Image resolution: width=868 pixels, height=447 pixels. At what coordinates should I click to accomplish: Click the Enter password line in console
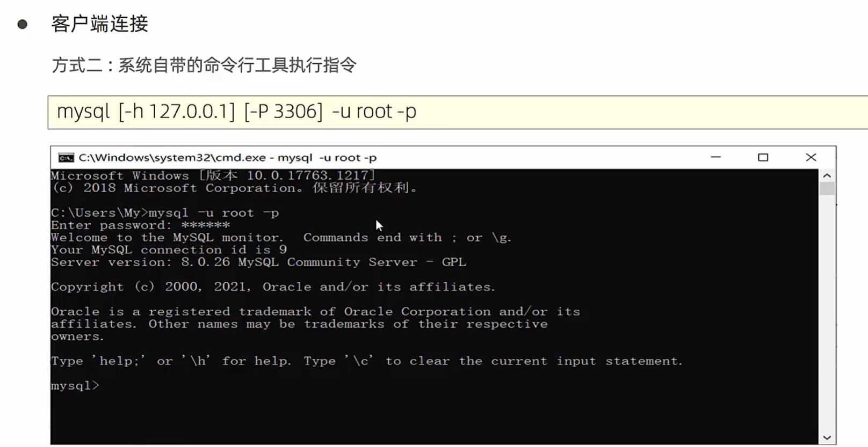[x=141, y=225]
